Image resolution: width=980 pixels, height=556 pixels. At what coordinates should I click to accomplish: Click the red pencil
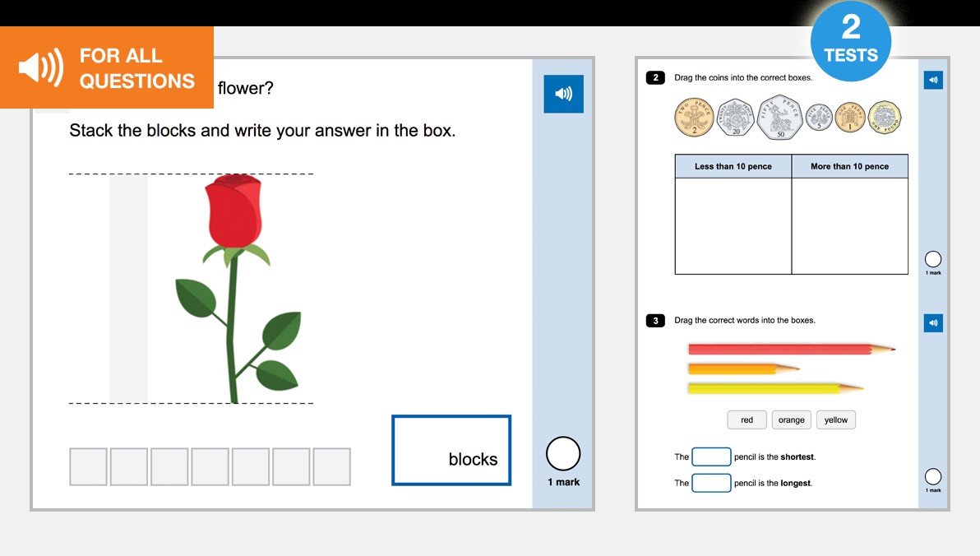tap(792, 349)
